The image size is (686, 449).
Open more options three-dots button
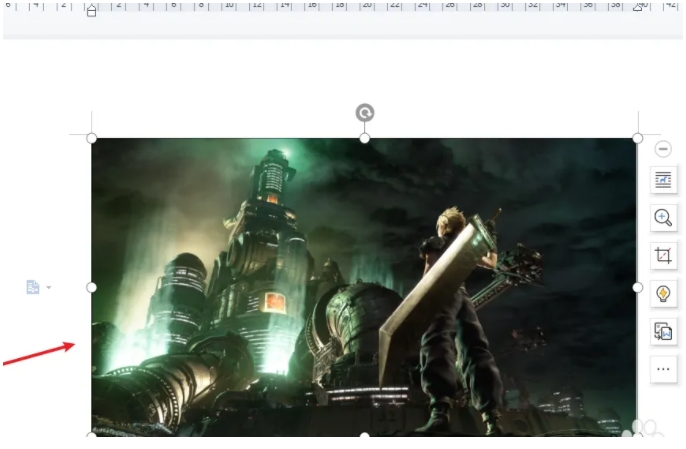click(x=663, y=369)
